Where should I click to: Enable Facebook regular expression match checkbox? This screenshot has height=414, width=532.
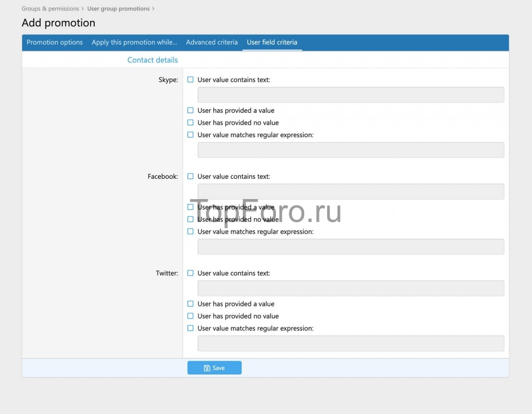click(x=190, y=232)
